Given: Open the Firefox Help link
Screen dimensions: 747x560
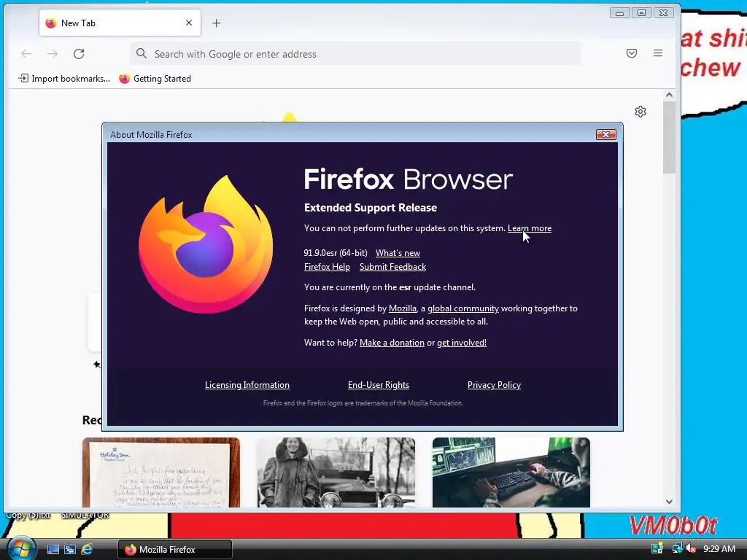Looking at the screenshot, I should tap(327, 267).
